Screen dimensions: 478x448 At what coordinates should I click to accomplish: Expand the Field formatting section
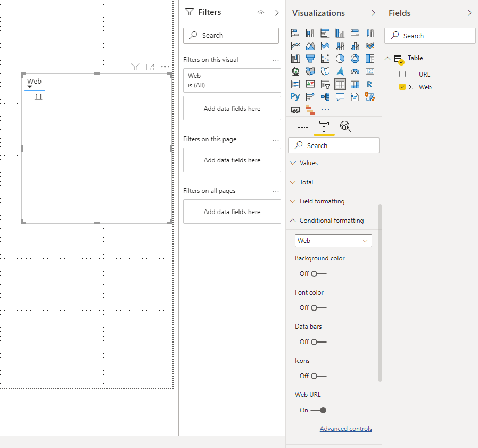(x=334, y=201)
